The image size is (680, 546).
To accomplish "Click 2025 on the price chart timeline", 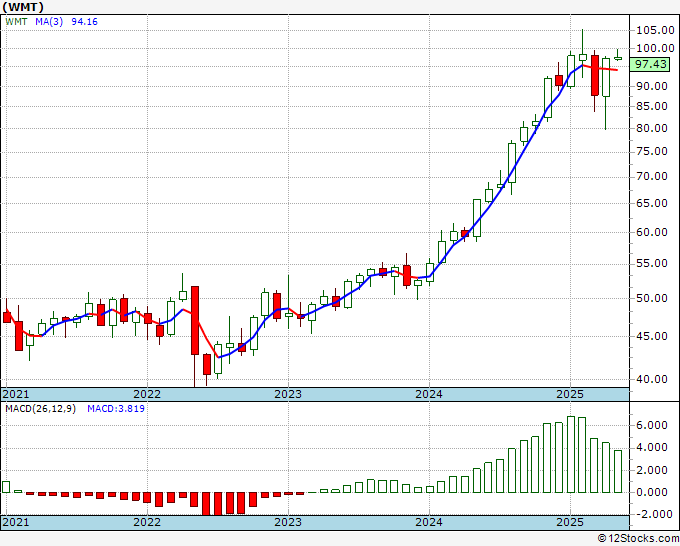I will click(570, 394).
